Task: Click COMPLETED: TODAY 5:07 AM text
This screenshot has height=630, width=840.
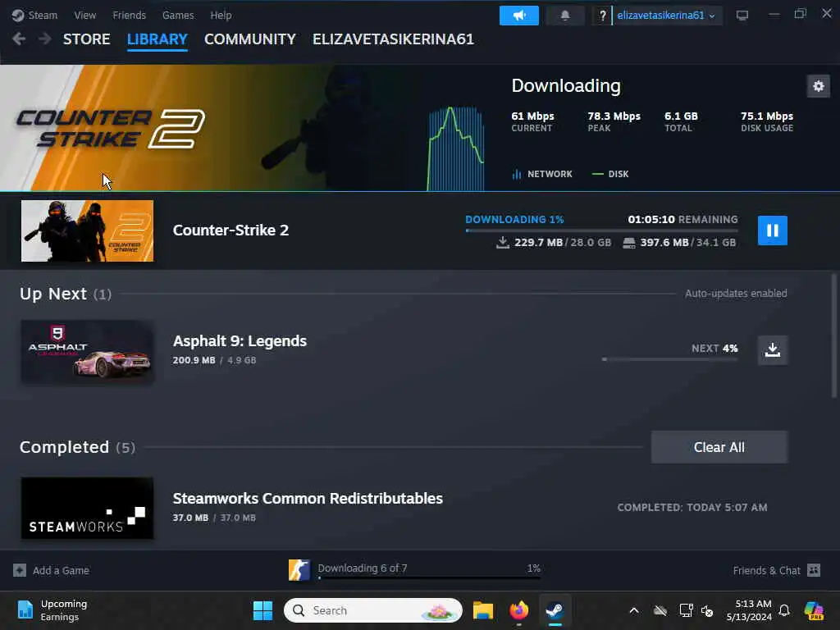Action: coord(692,507)
